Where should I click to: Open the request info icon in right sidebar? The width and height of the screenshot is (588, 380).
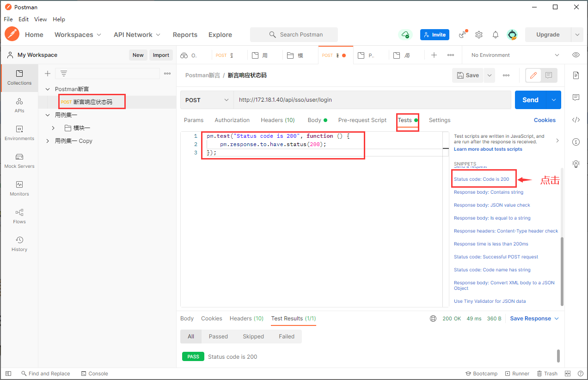pos(576,141)
